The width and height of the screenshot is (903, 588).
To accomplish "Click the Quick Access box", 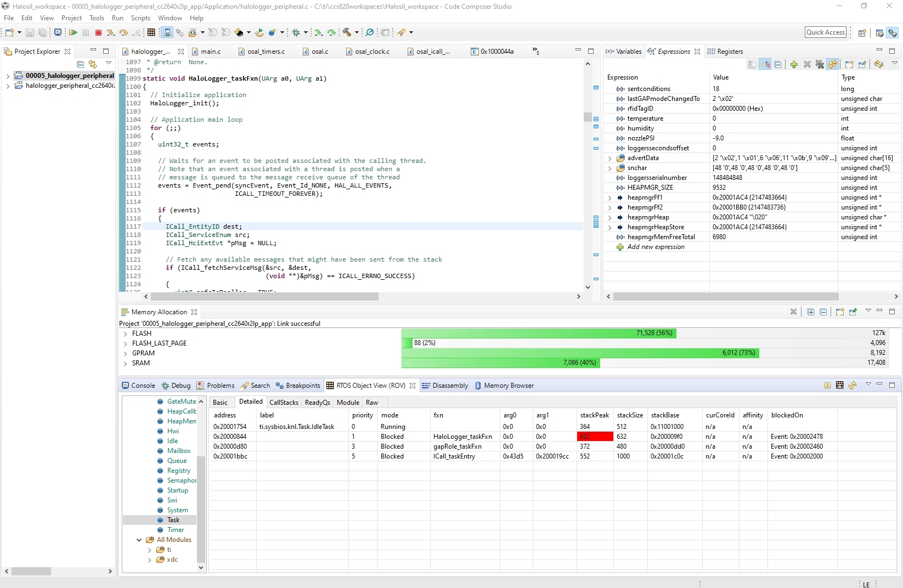I will (825, 32).
